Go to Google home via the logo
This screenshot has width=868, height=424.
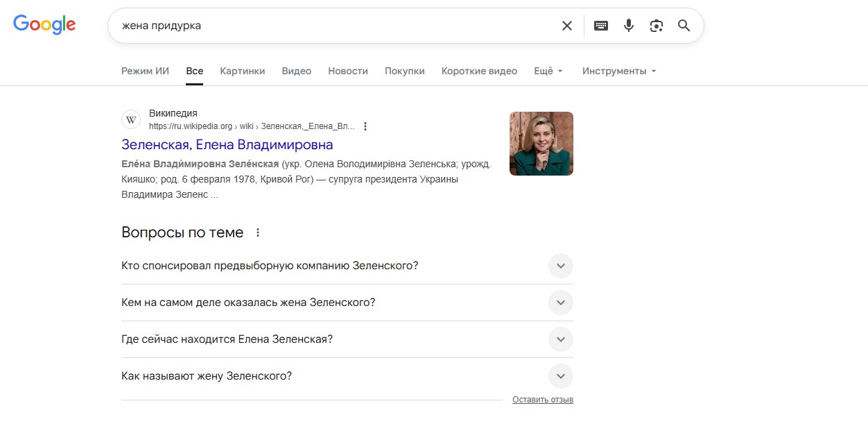click(x=44, y=25)
